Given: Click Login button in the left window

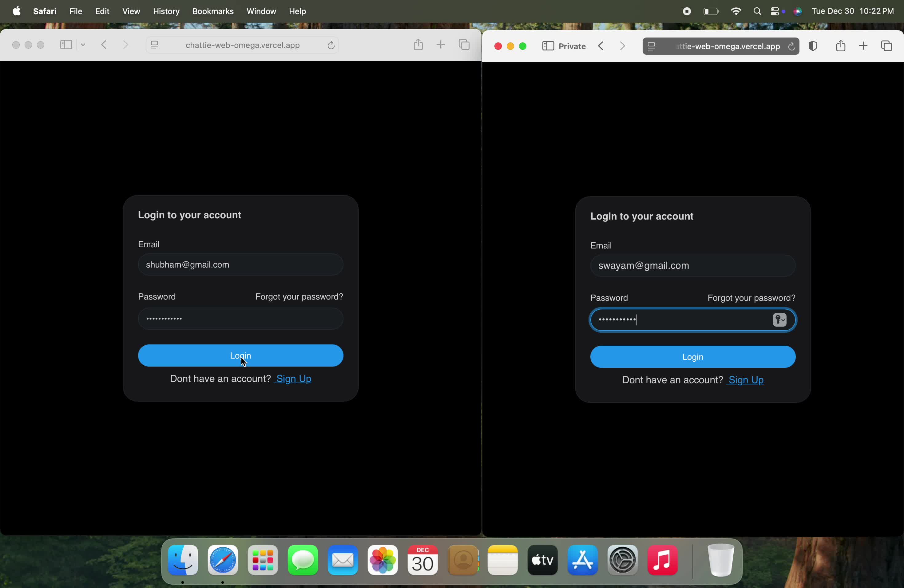Looking at the screenshot, I should 240,356.
